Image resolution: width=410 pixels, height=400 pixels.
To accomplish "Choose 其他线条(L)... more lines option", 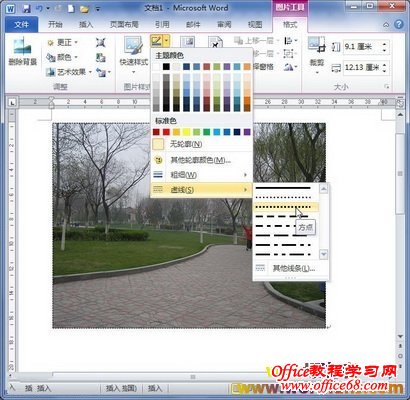I will coord(291,268).
